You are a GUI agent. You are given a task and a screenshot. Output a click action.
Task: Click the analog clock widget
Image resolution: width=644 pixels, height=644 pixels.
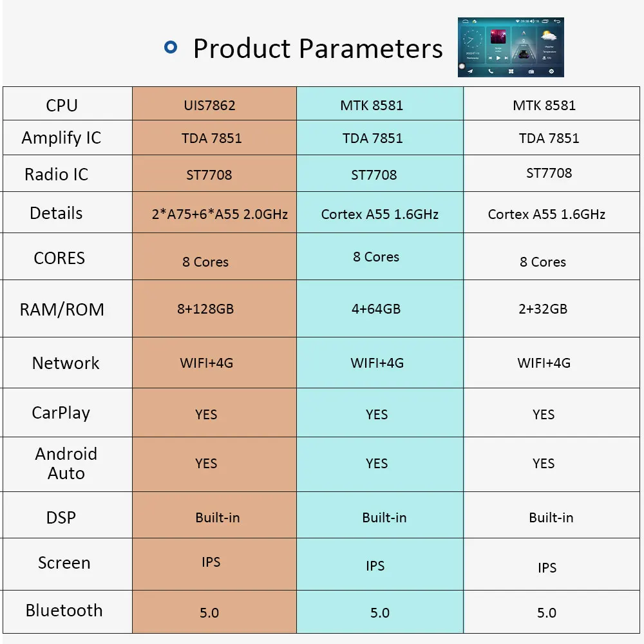point(473,45)
